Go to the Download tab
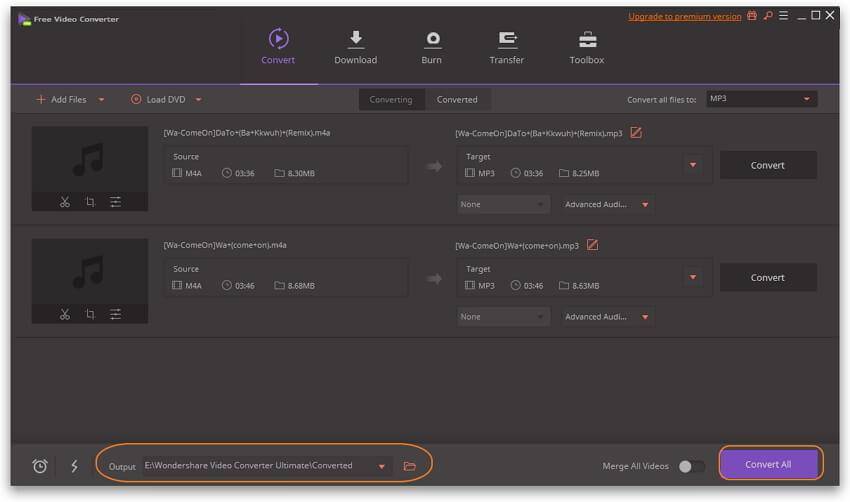Viewport: 850px width, 502px height. pyautogui.click(x=355, y=48)
